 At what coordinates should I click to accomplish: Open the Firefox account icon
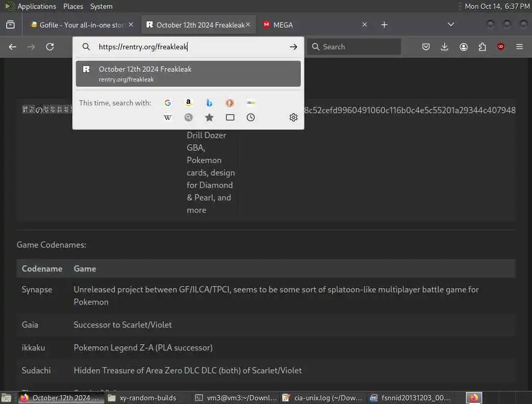(x=463, y=47)
